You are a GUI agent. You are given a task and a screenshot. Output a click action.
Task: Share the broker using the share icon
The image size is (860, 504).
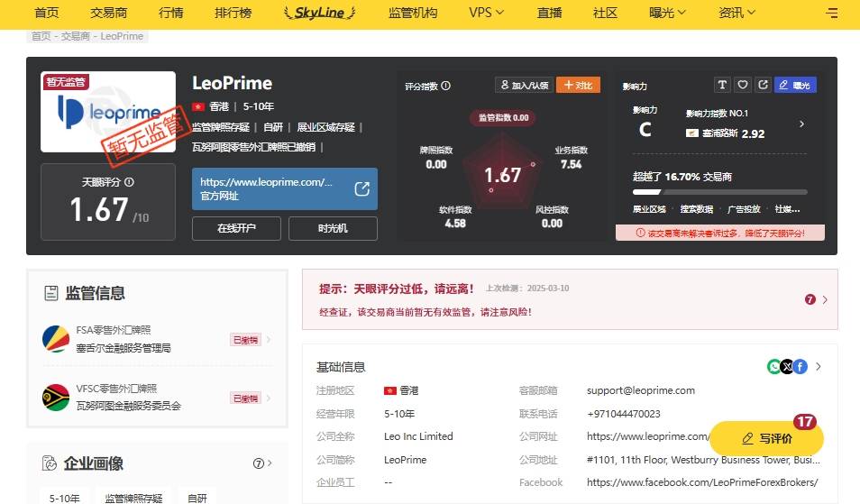[x=763, y=85]
